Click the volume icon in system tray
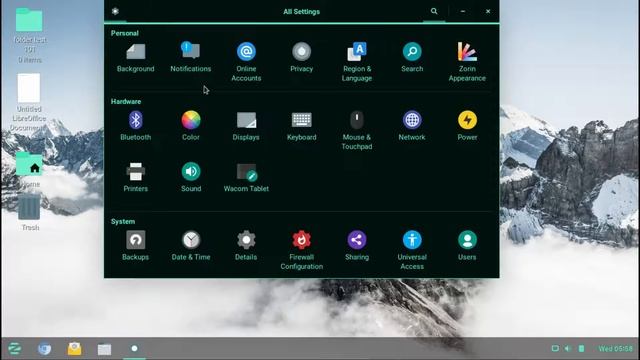This screenshot has width=640, height=360. tap(567, 349)
